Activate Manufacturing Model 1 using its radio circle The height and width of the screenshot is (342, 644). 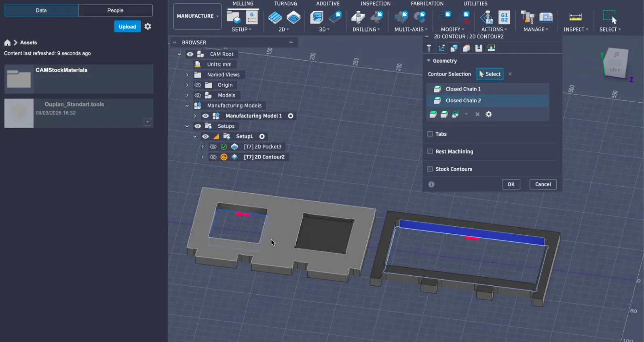click(291, 116)
